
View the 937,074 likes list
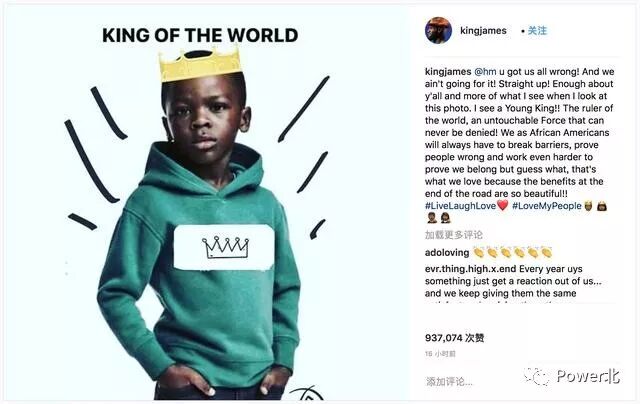(454, 338)
